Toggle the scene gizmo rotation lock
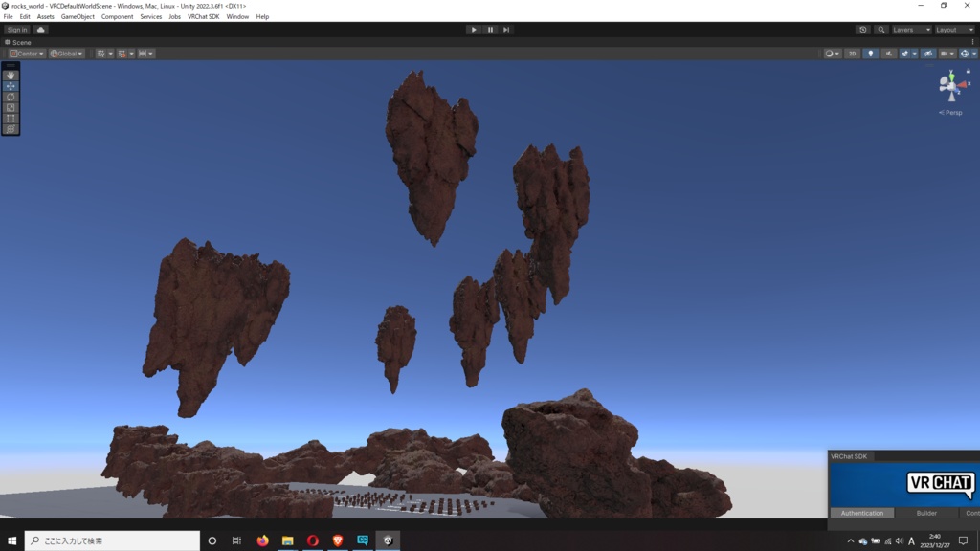This screenshot has width=980, height=551. tap(969, 71)
